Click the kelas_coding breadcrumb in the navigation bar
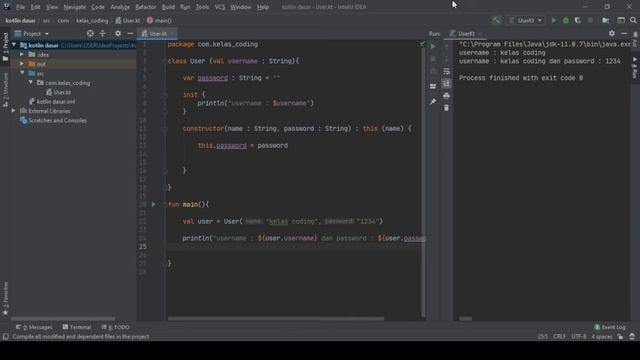The width and height of the screenshot is (640, 360). (92, 20)
